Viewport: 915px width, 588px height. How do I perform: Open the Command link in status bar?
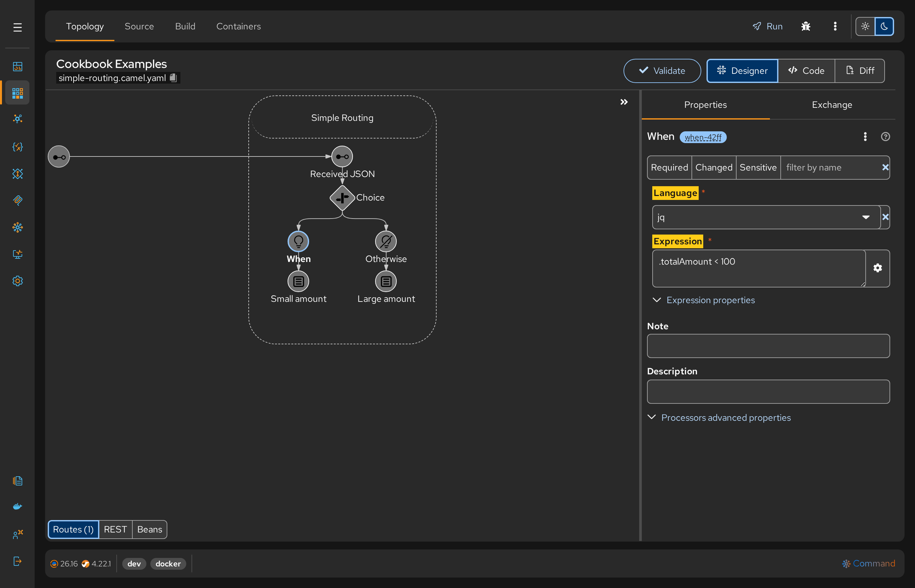(868, 563)
